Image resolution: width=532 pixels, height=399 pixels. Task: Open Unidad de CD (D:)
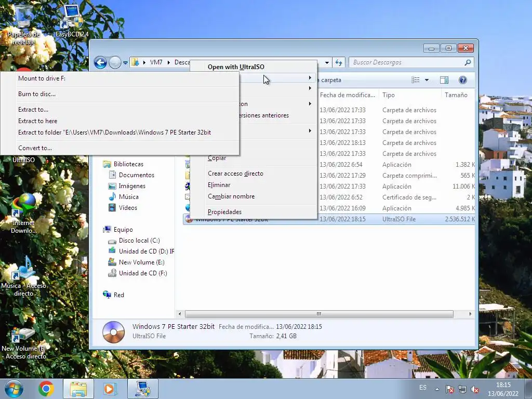(141, 251)
